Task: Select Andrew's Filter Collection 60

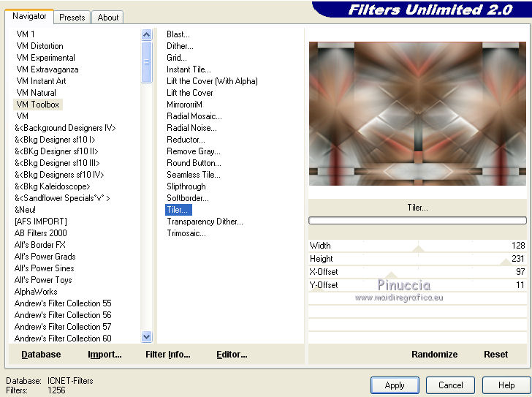Action: [63, 339]
